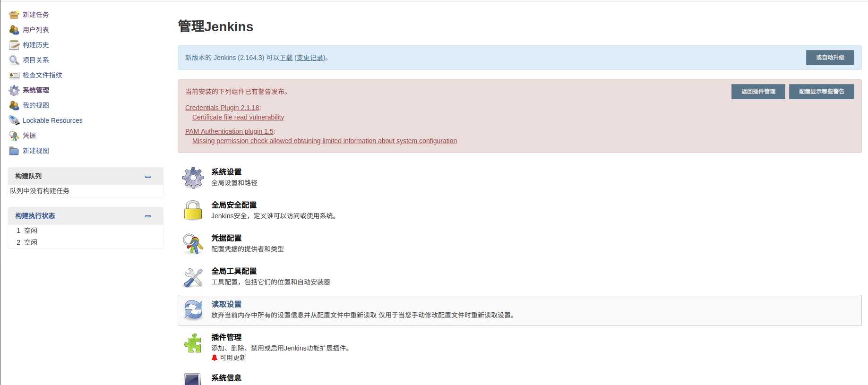Open 新建任务 in the sidebar

coord(36,15)
